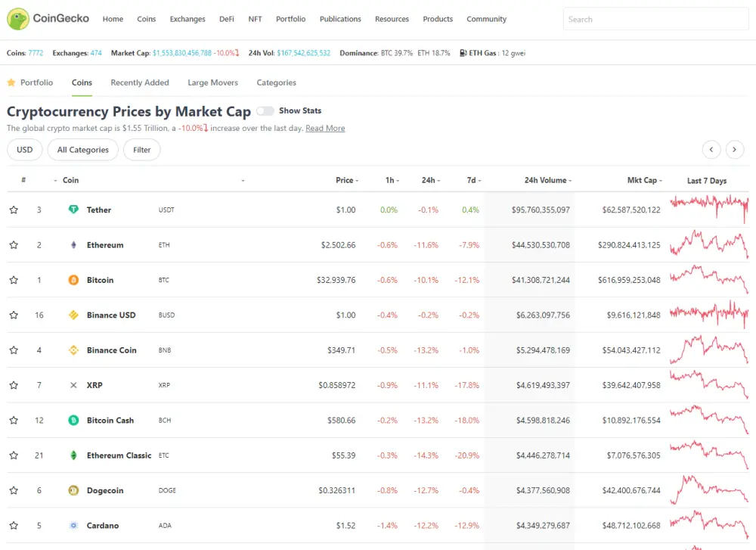Star Binance USD as favorite
The height and width of the screenshot is (550, 756).
pyautogui.click(x=14, y=315)
